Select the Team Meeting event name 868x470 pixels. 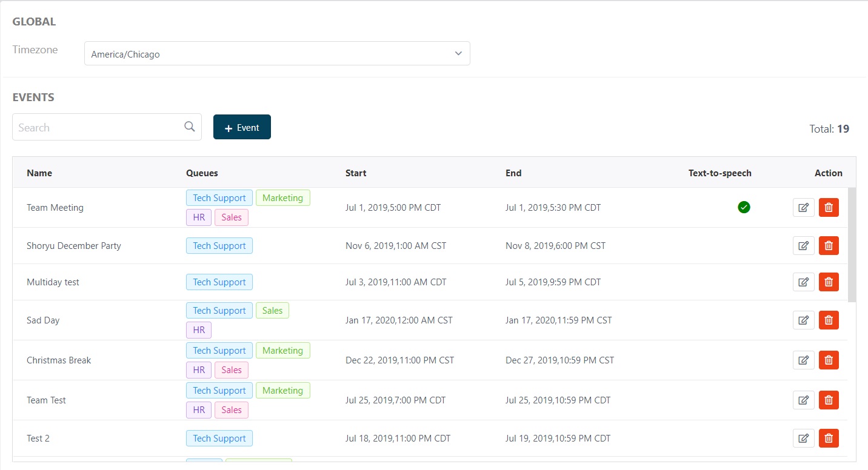pos(55,208)
